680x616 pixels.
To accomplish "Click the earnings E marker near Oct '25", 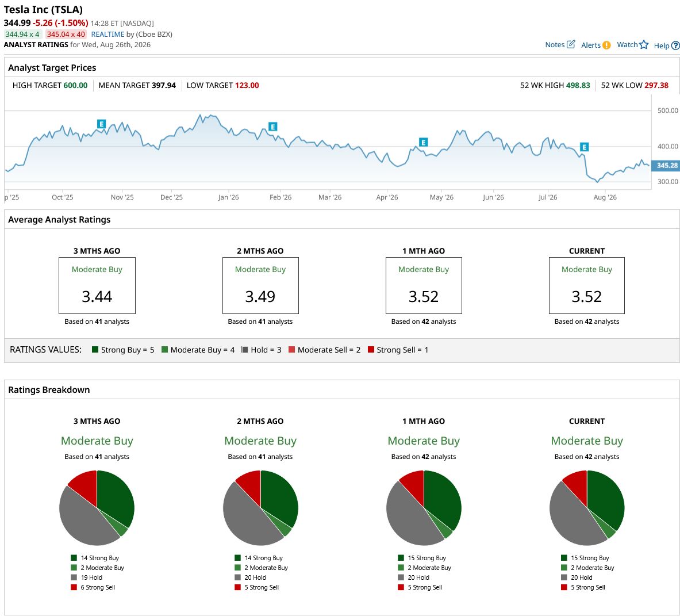I will click(101, 124).
